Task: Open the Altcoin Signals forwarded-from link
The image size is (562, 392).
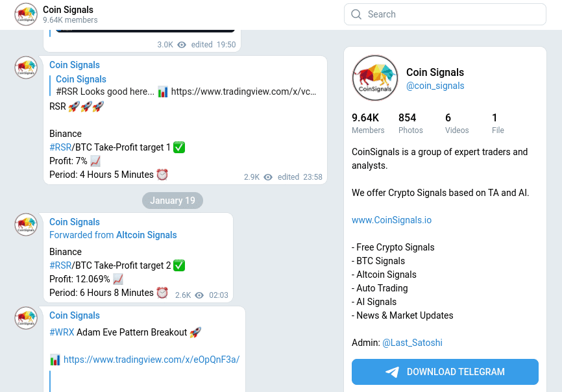Action: click(145, 235)
